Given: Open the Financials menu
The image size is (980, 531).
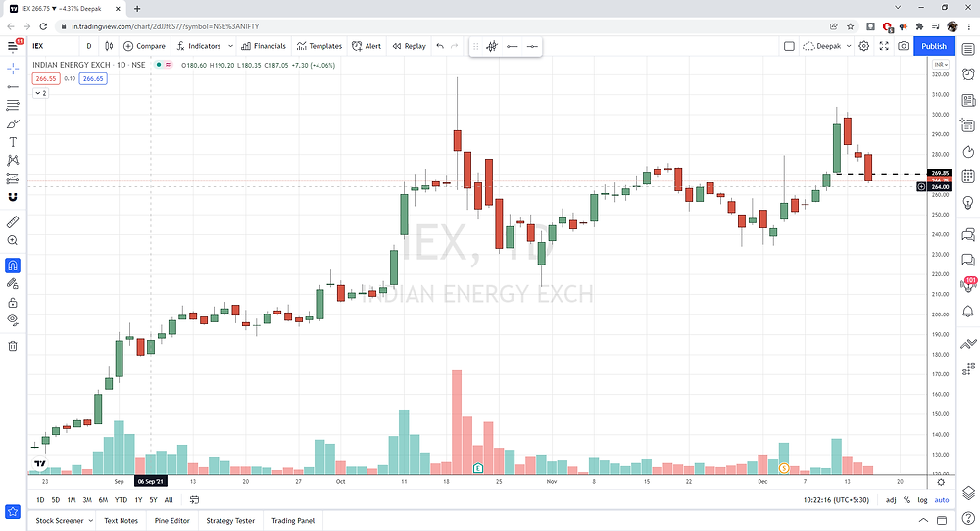Looking at the screenshot, I should [x=263, y=46].
